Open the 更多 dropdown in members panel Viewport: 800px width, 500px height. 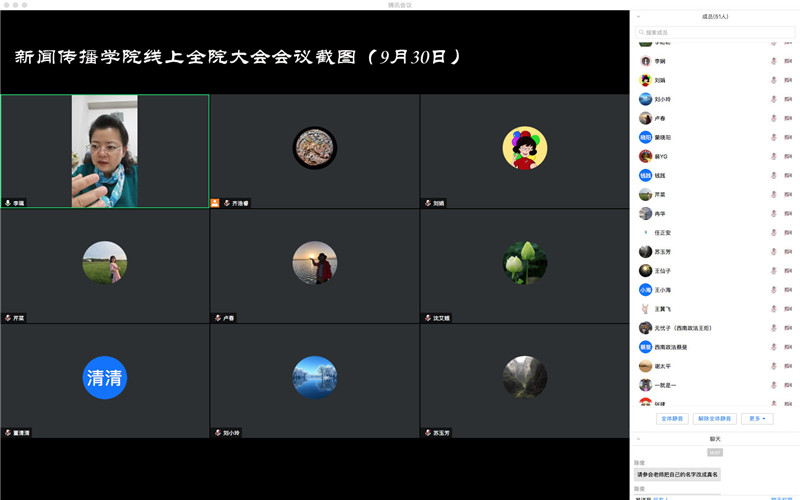pos(757,419)
